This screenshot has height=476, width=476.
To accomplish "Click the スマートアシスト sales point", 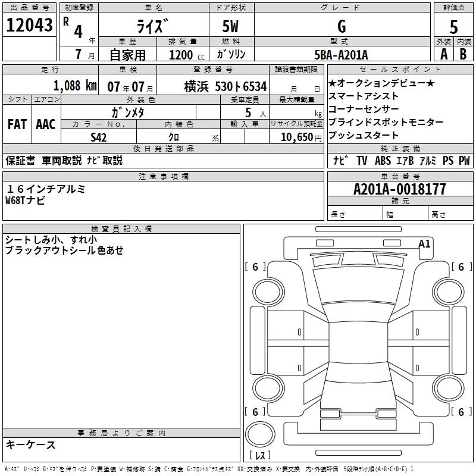I will [x=364, y=96].
